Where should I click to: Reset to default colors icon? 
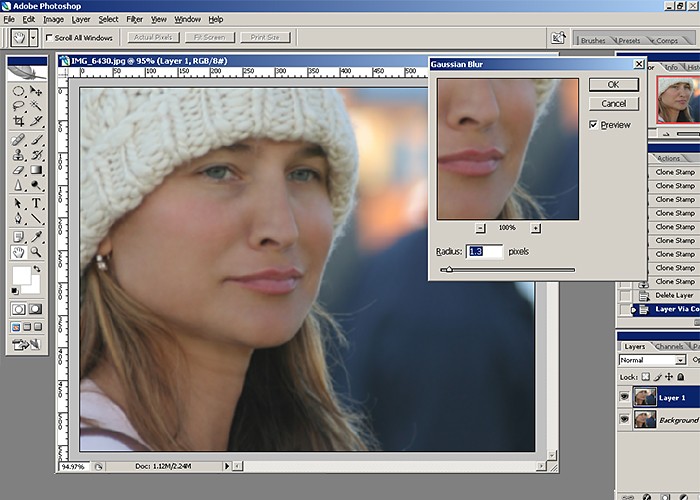[x=15, y=291]
